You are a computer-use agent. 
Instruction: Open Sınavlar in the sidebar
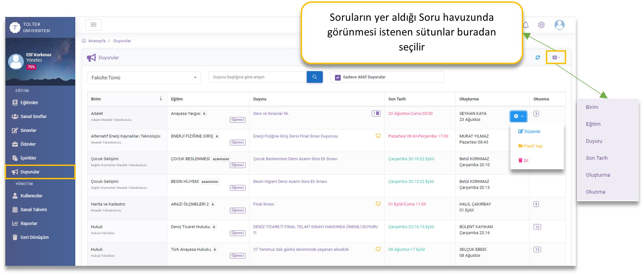pos(28,130)
